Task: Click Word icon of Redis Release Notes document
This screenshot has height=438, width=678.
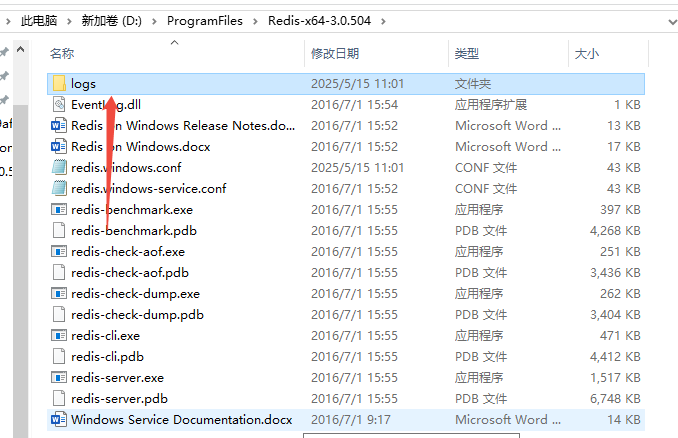Action: [59, 125]
